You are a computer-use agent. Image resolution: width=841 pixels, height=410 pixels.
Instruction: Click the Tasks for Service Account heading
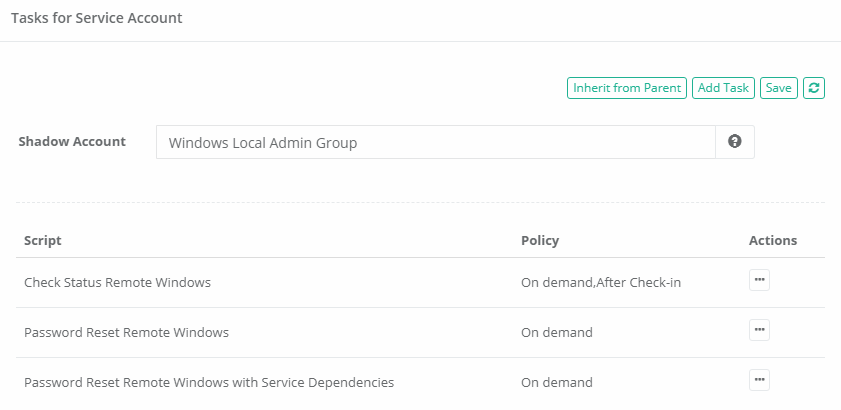[x=96, y=18]
